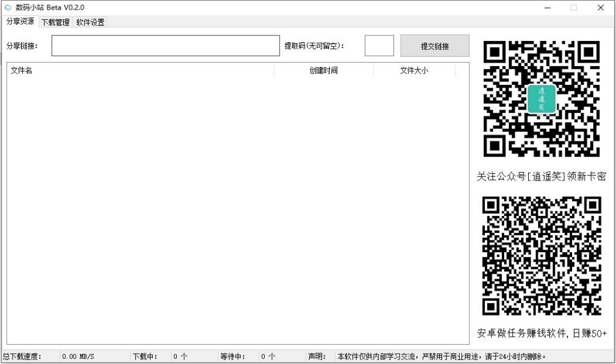
Task: Open the 软件设置 tab
Action: [x=90, y=22]
